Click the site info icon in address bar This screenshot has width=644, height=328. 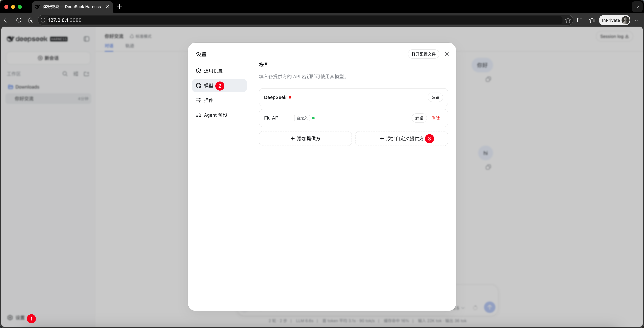43,20
